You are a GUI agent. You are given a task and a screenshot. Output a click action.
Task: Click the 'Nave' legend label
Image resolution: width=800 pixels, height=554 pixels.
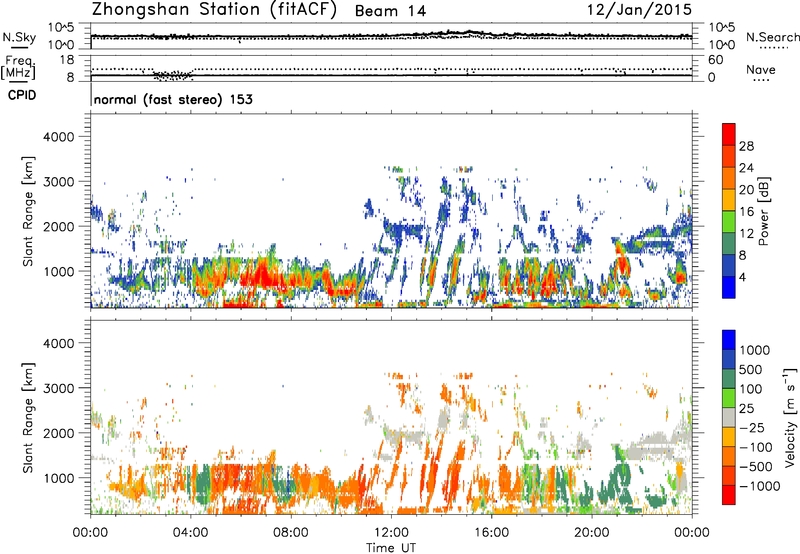coord(761,69)
